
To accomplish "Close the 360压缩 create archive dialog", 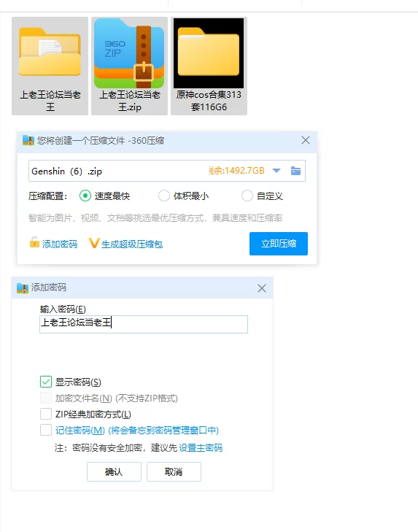I will click(306, 140).
